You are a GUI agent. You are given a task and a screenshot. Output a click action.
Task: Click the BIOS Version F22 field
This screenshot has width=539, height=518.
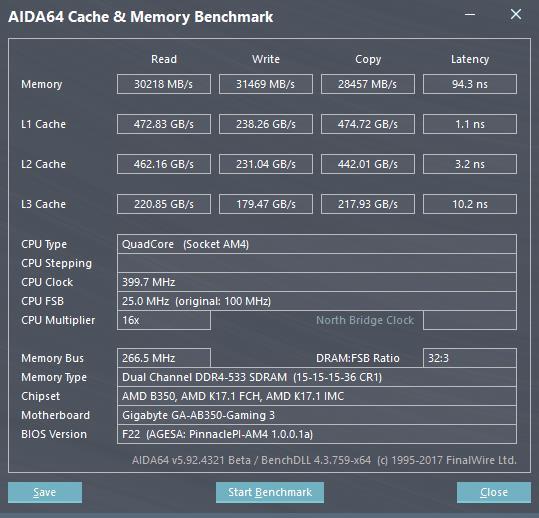tap(317, 434)
